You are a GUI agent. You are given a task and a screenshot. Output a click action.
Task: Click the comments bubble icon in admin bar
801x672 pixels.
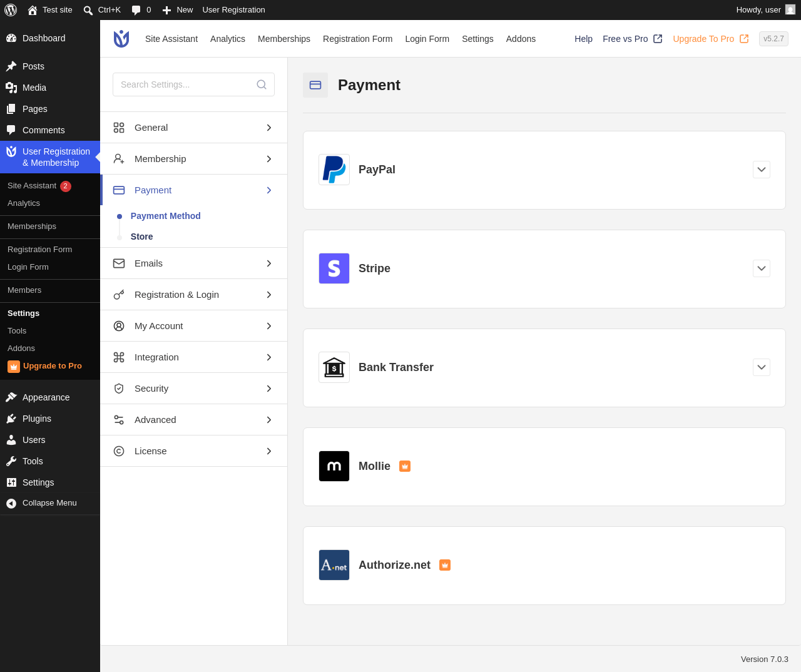(136, 10)
